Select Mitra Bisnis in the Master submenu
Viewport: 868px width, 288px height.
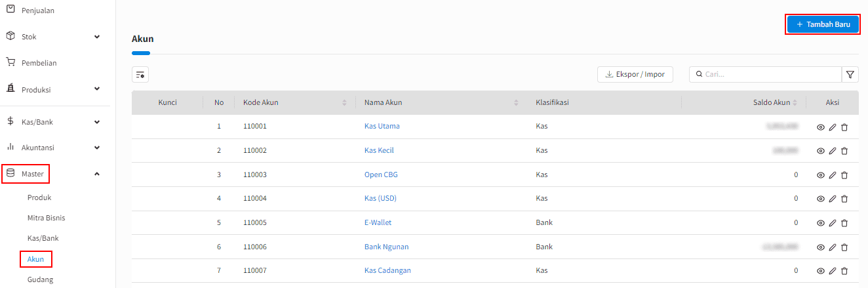coord(46,218)
